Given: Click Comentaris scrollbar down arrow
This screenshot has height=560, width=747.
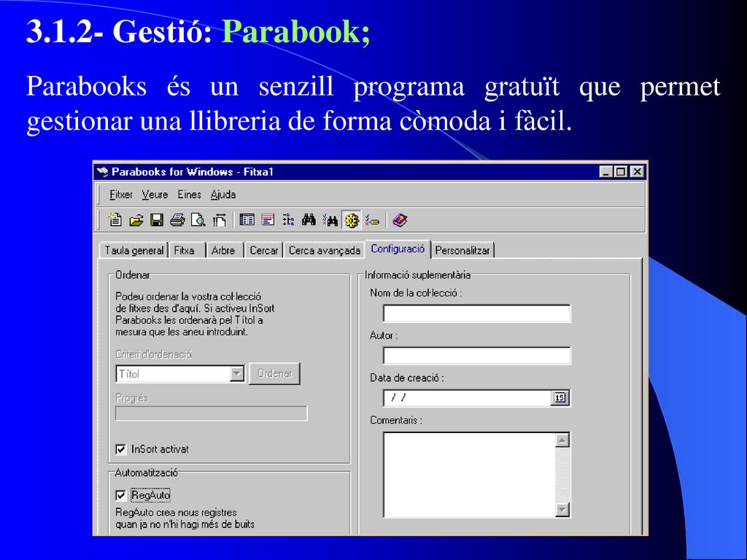Looking at the screenshot, I should 562,510.
